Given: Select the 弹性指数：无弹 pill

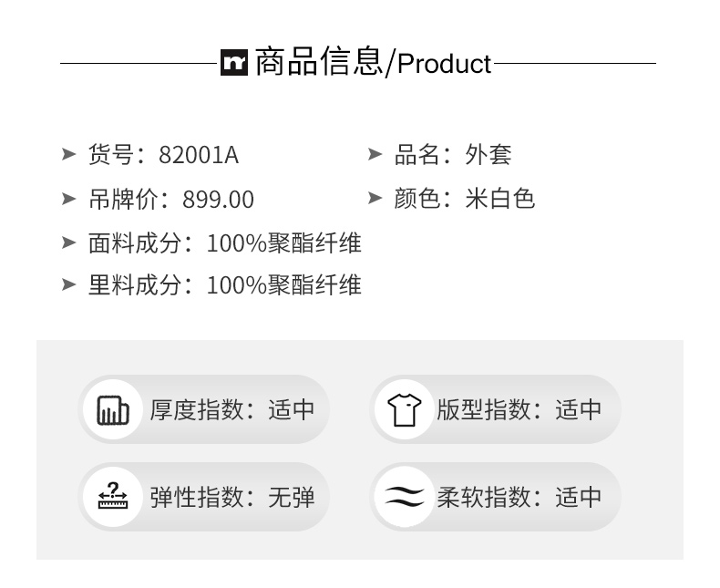Looking at the screenshot, I should click(204, 497).
